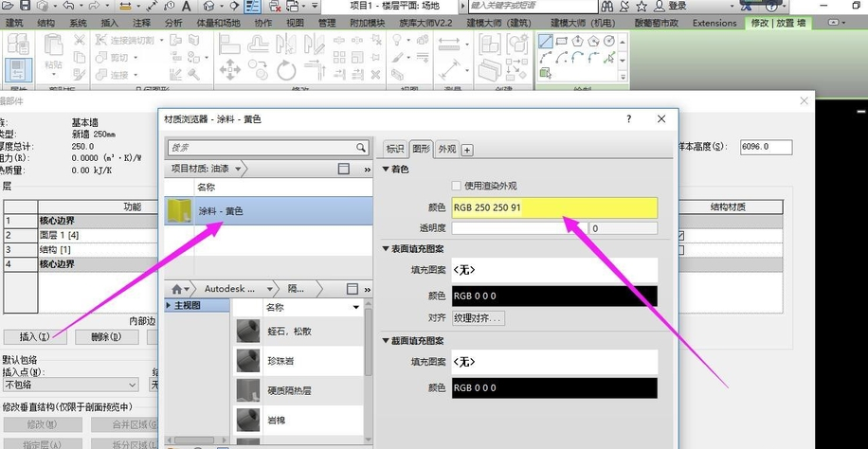This screenshot has height=449, width=868.
Task: Expand the 主视图 tree node
Action: point(169,306)
